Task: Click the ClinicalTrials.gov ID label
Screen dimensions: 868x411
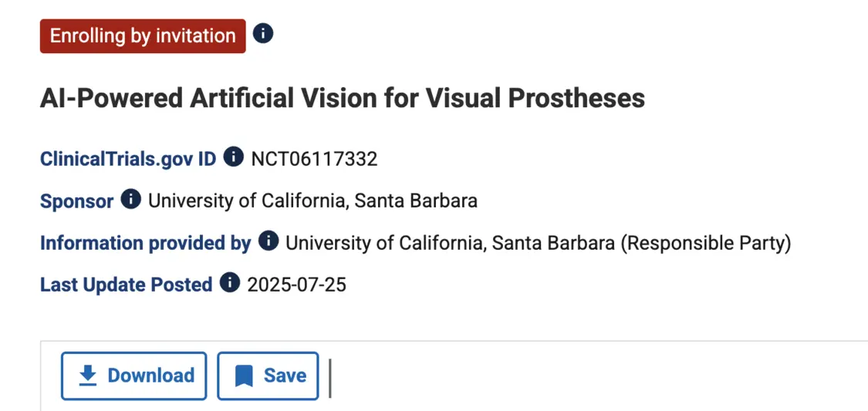Action: coord(128,159)
